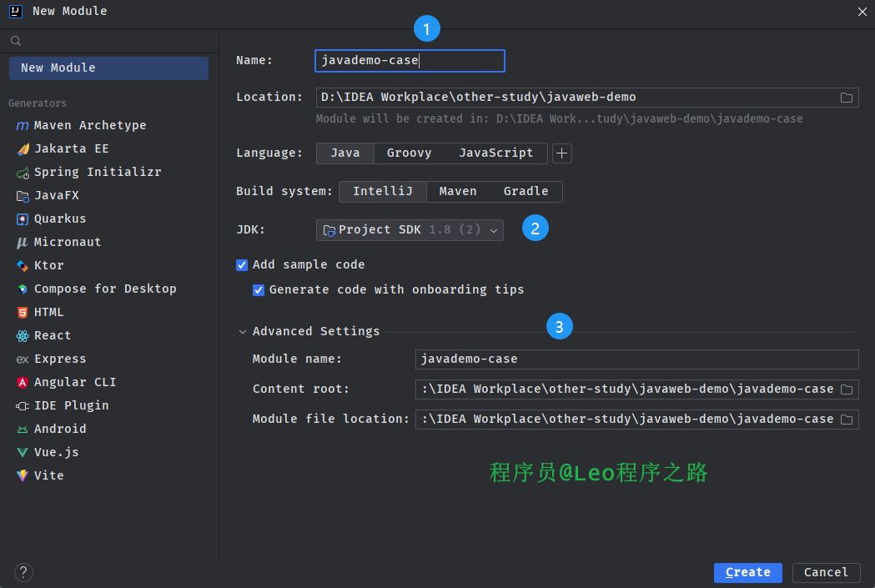Click the Ktor generator icon
This screenshot has width=875, height=588.
click(x=22, y=266)
